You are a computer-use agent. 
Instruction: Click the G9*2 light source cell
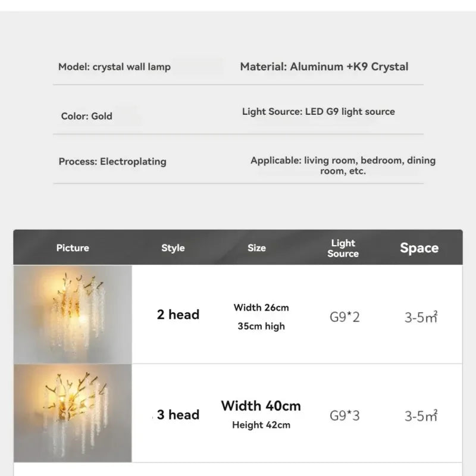(x=345, y=317)
